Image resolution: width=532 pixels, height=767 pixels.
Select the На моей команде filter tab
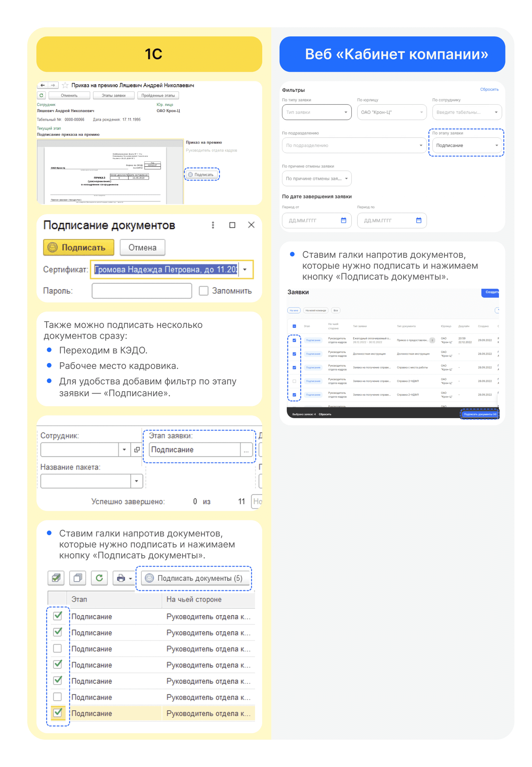316,311
